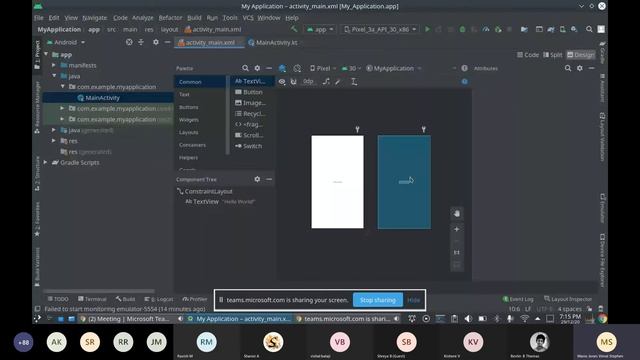Collapse the app module tree node
Image resolution: width=640 pixels, height=360 pixels.
(x=46, y=54)
